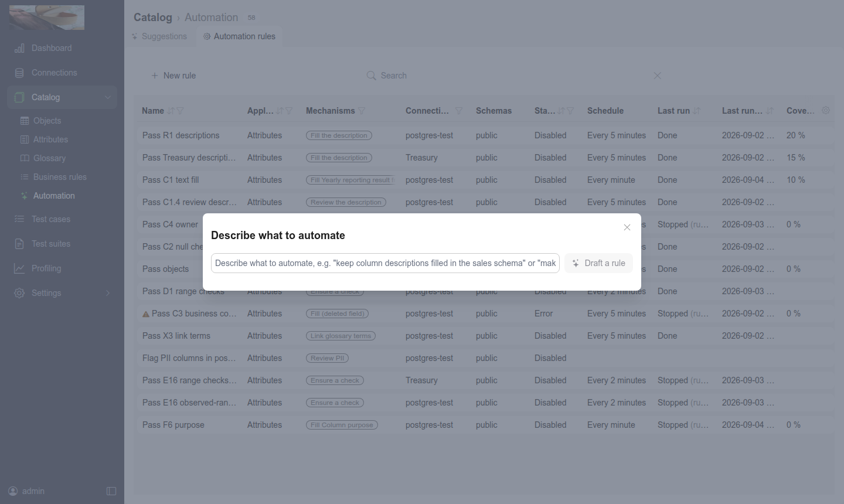Click the Review PII mechanism tag
This screenshot has height=504, width=844.
[327, 358]
